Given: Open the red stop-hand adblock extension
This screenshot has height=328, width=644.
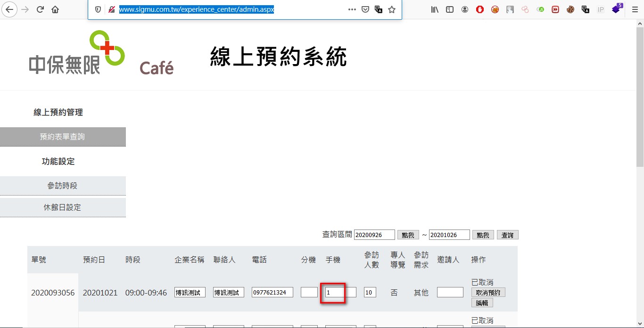Looking at the screenshot, I should (480, 9).
